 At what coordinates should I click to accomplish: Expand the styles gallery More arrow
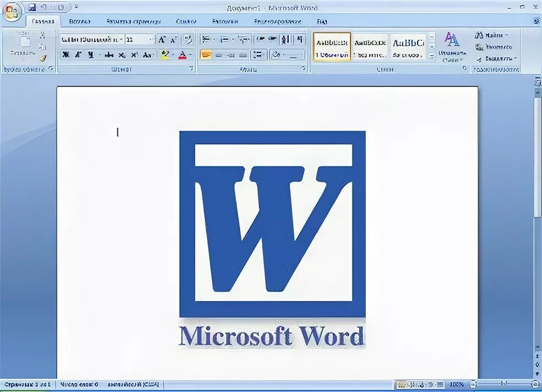(432, 56)
